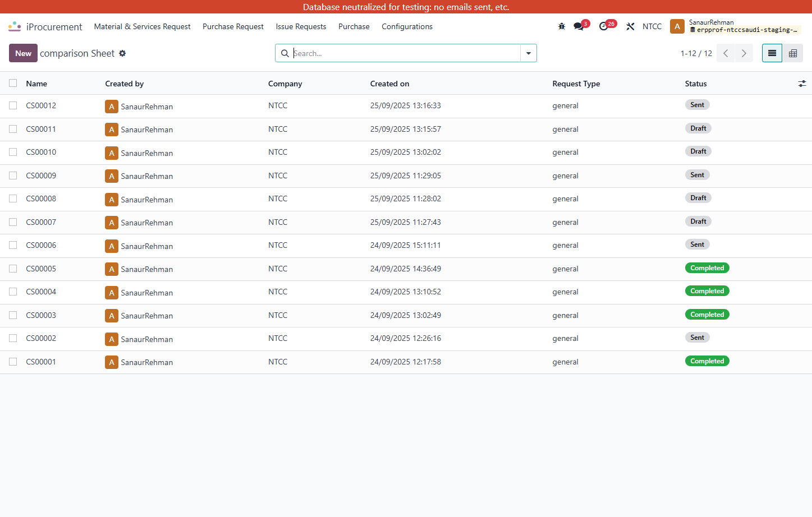Go to the next page arrow
The height and width of the screenshot is (517, 812).
[744, 53]
